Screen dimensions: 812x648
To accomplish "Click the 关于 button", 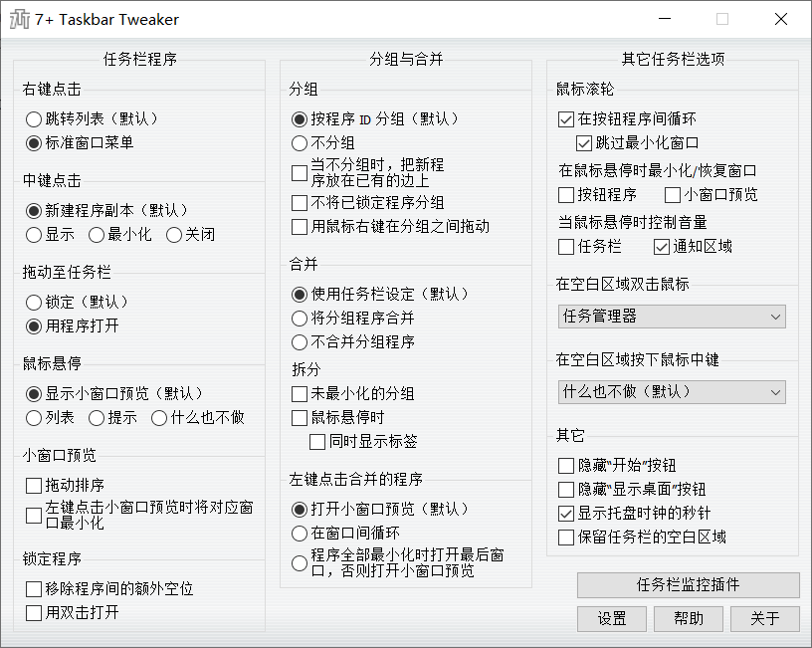I will click(x=765, y=619).
